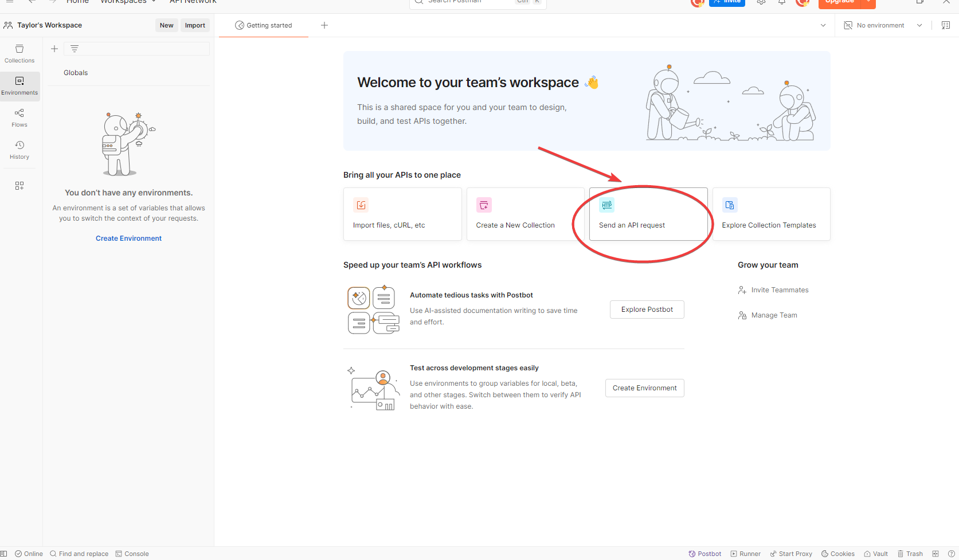
Task: Click the Create Environment link in the sidebar
Action: pos(128,238)
